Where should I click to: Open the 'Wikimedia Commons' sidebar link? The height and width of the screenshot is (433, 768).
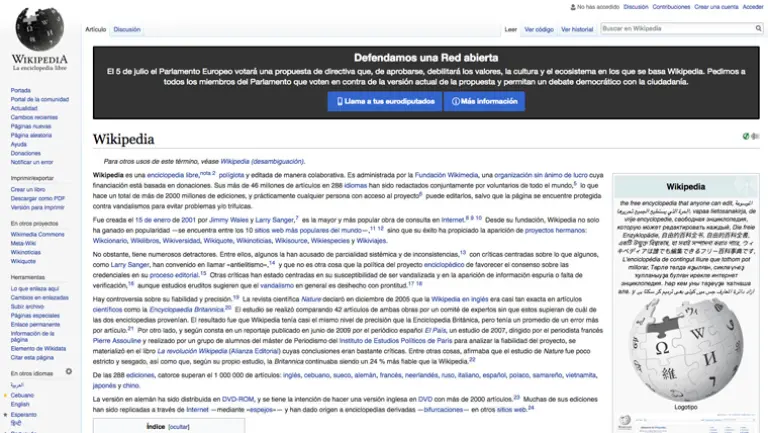(37, 234)
